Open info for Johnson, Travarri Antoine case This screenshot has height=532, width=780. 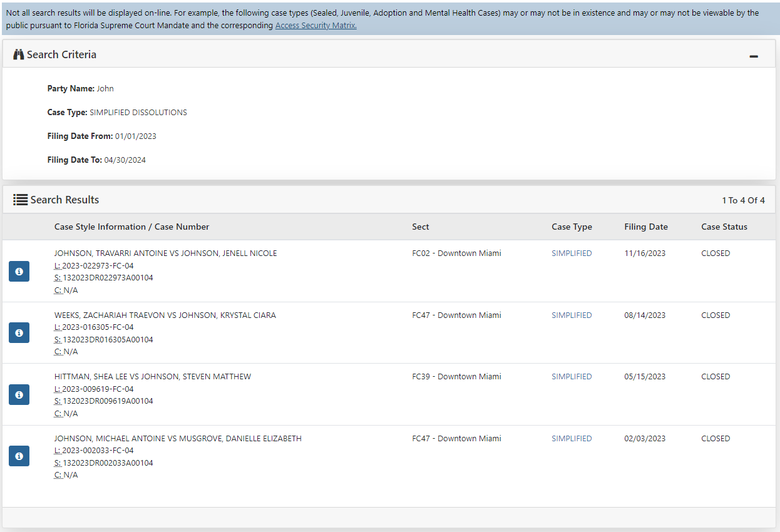[19, 271]
